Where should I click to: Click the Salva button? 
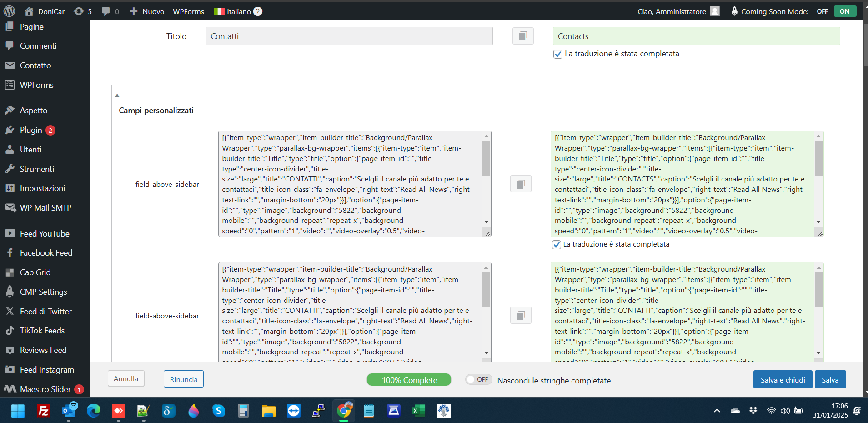(830, 380)
